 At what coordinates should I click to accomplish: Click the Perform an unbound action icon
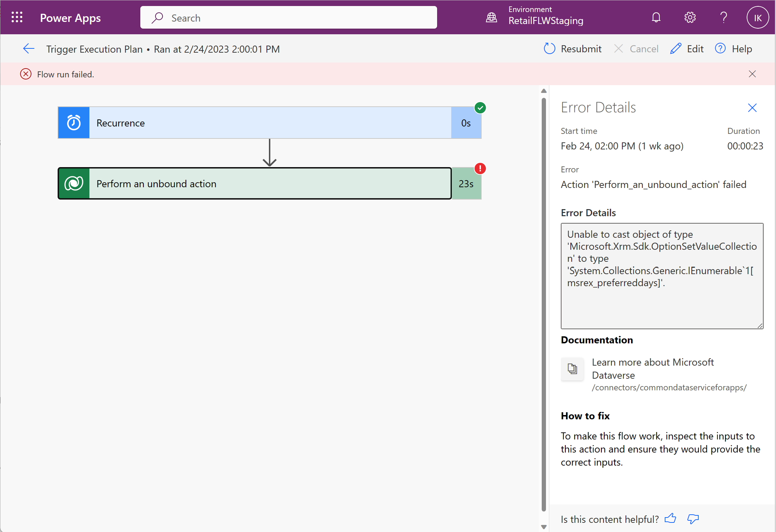pos(74,183)
